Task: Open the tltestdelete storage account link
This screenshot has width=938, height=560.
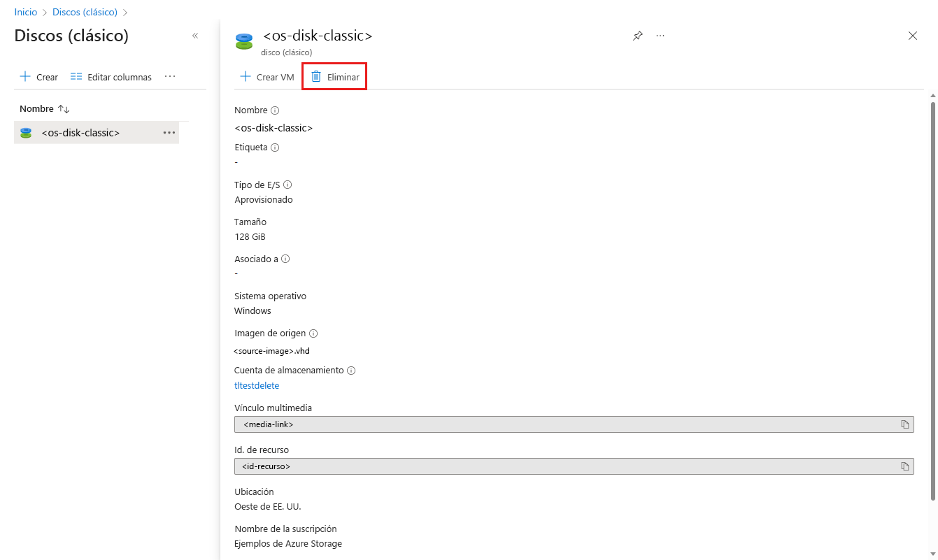Action: point(257,385)
